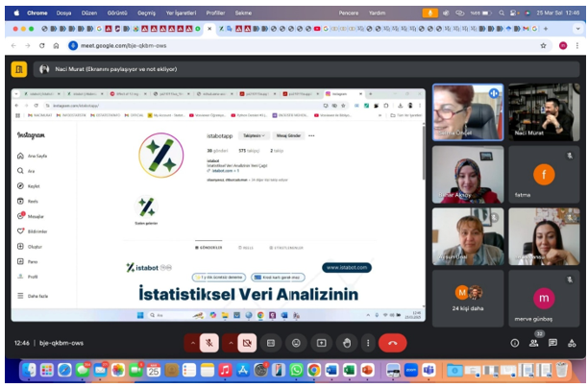Image resolution: width=588 pixels, height=388 pixels.
Task: Toggle closed captions on
Action: (x=272, y=342)
